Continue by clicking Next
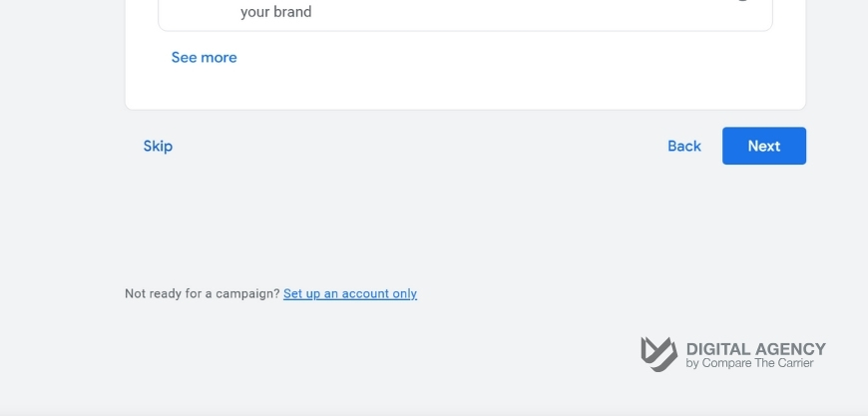 coord(764,146)
